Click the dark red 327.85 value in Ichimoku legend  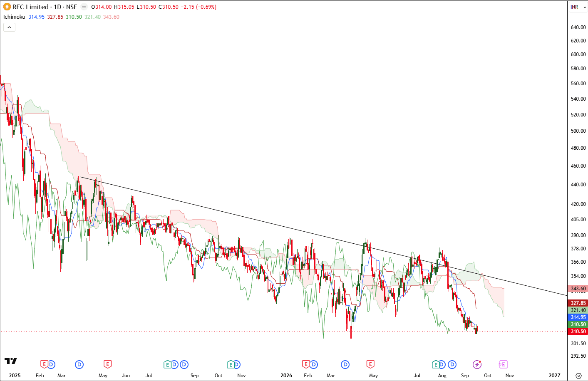[x=55, y=17]
